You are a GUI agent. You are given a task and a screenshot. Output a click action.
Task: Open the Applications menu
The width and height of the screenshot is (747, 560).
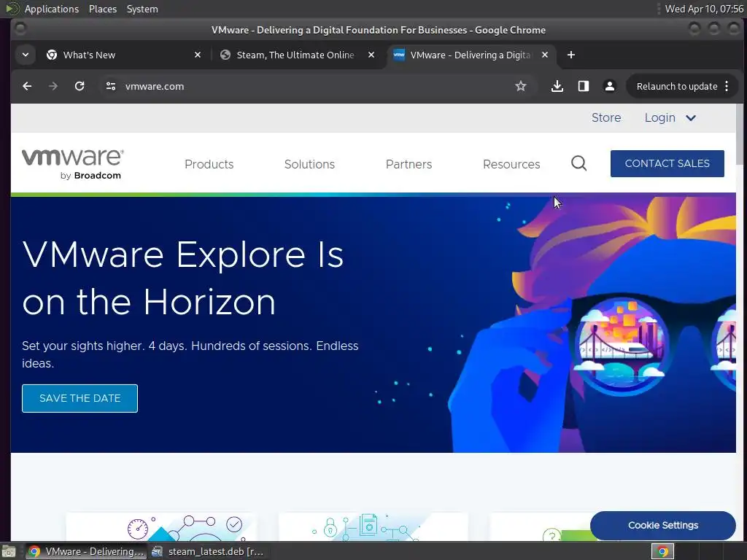[52, 9]
